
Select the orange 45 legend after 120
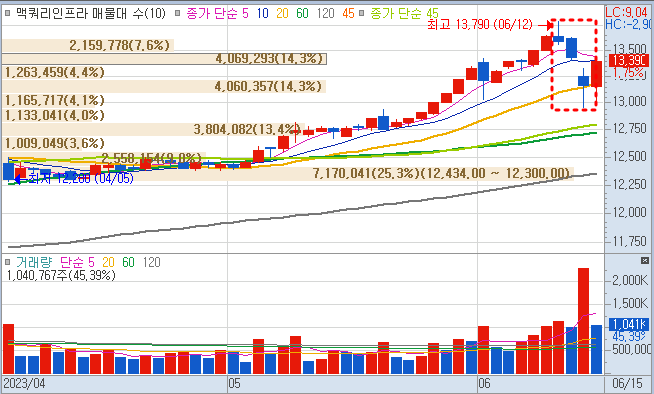click(348, 13)
